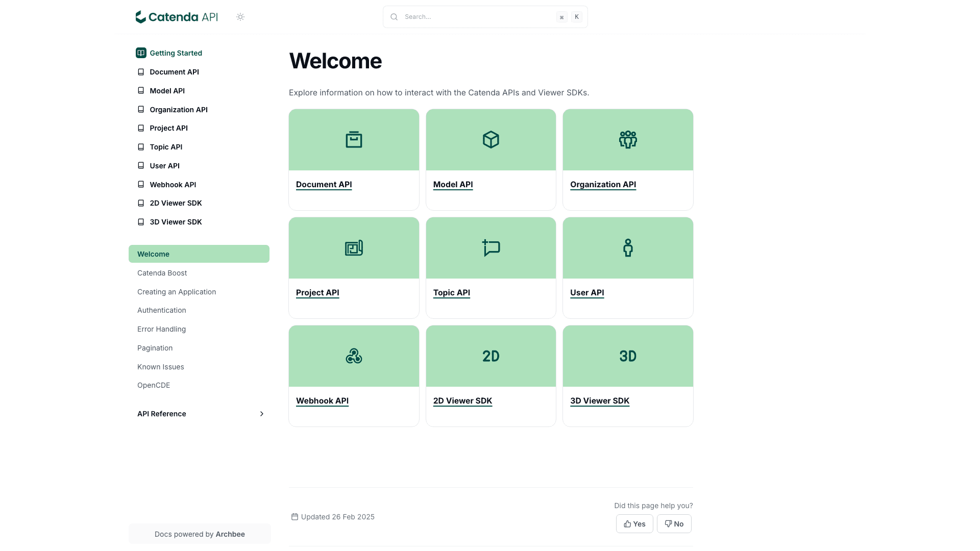Screen dimensions: 980x551
Task: Open the Project API map icon
Action: (354, 247)
